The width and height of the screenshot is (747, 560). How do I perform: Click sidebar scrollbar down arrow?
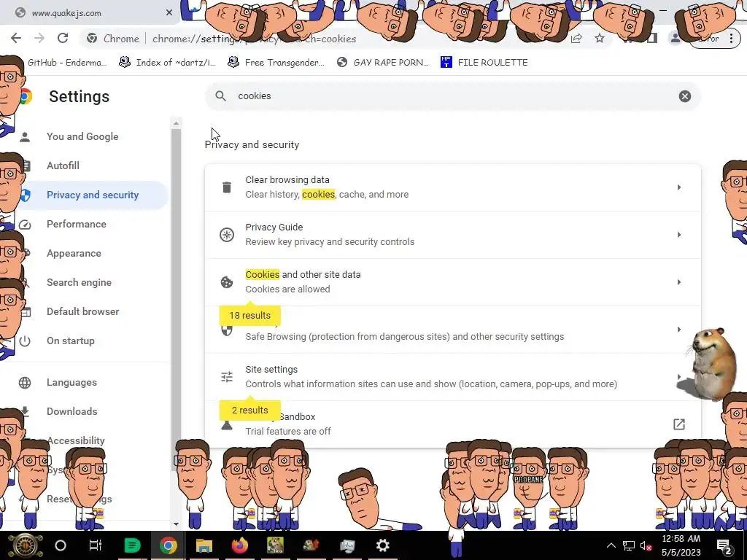pyautogui.click(x=176, y=524)
